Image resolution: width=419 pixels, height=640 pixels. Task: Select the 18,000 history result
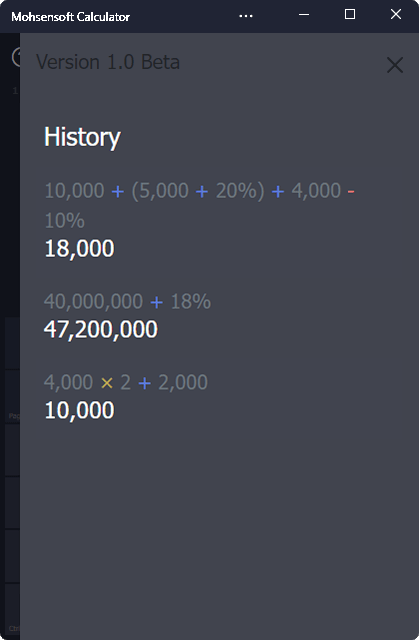click(79, 248)
